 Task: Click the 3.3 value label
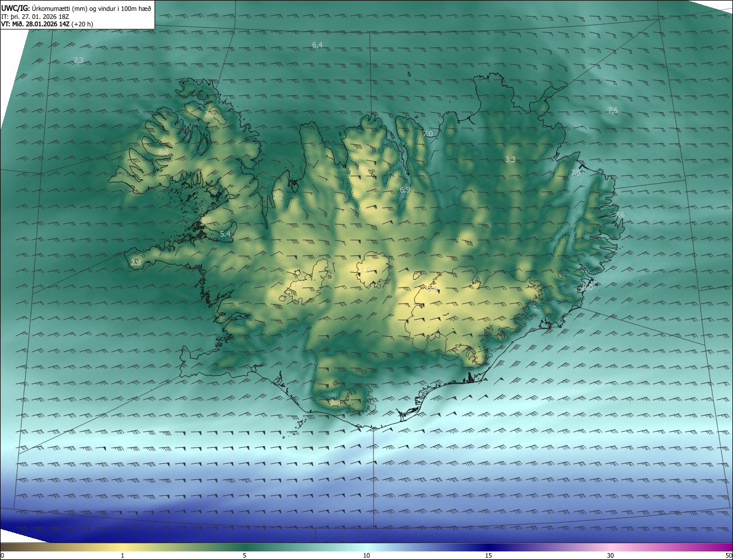(x=510, y=159)
